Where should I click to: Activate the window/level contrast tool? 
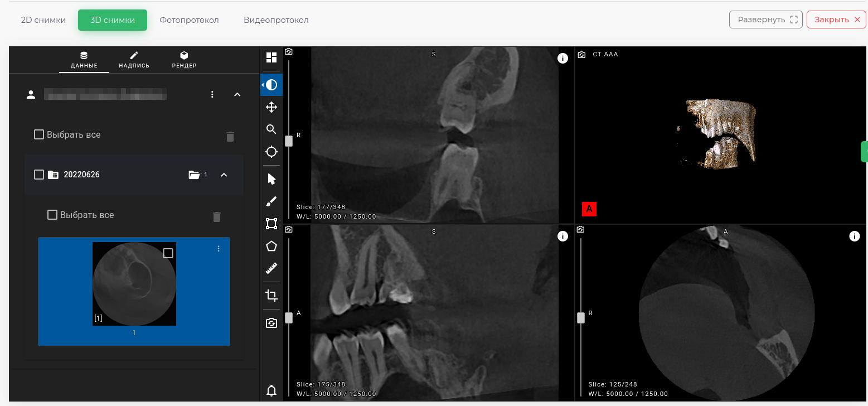tap(271, 85)
